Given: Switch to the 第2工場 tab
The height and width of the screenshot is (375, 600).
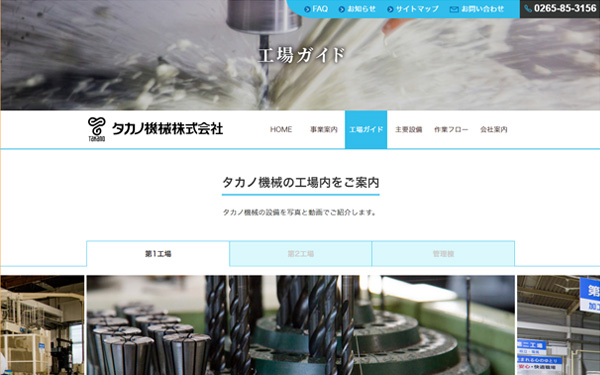Looking at the screenshot, I should pyautogui.click(x=300, y=253).
